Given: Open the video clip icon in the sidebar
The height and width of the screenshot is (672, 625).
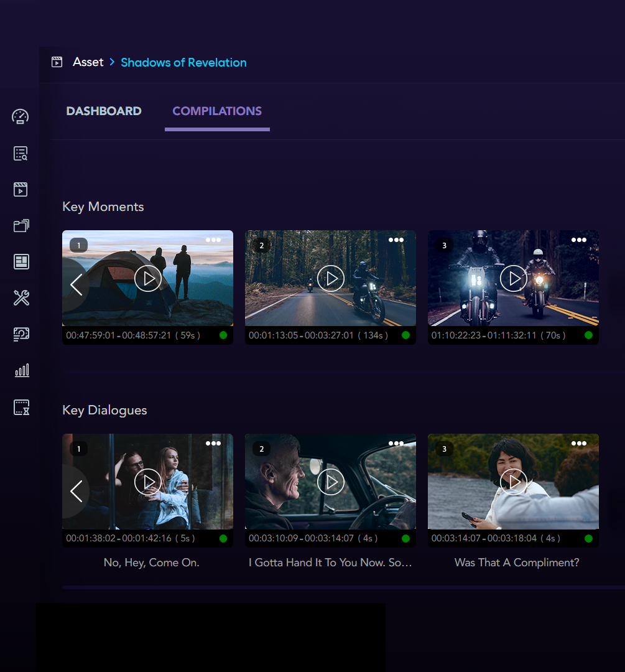Looking at the screenshot, I should coord(21,189).
